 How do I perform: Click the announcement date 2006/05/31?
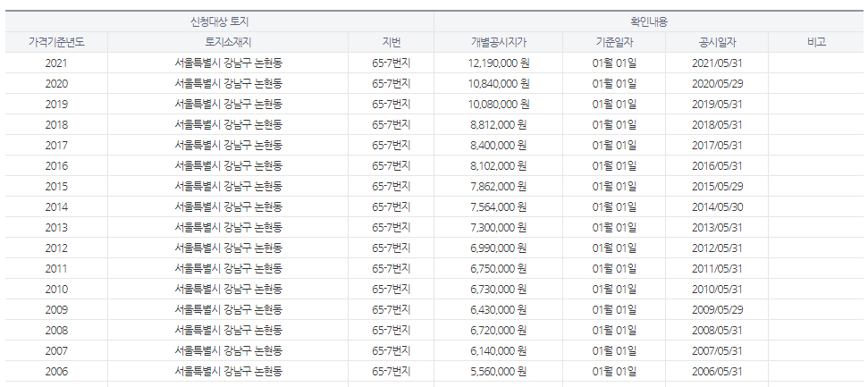pyautogui.click(x=717, y=372)
